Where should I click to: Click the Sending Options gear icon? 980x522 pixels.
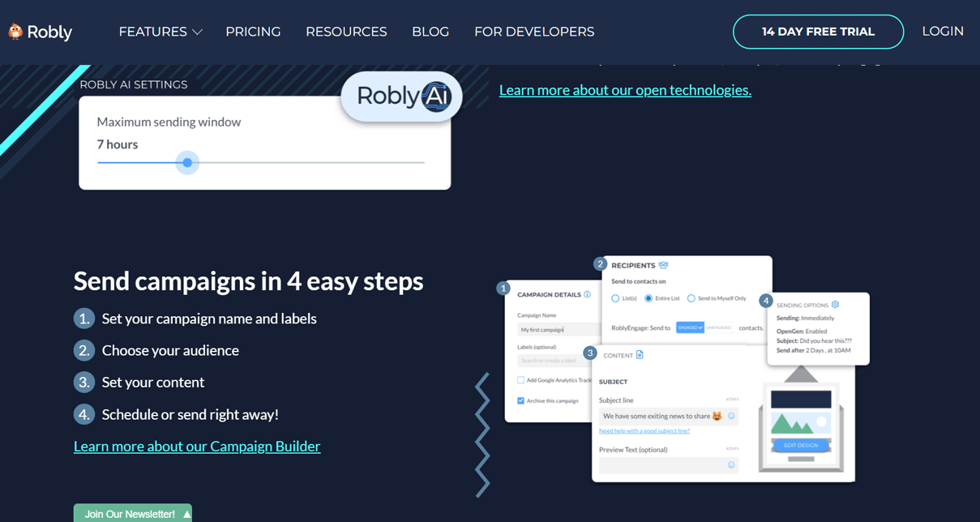835,305
